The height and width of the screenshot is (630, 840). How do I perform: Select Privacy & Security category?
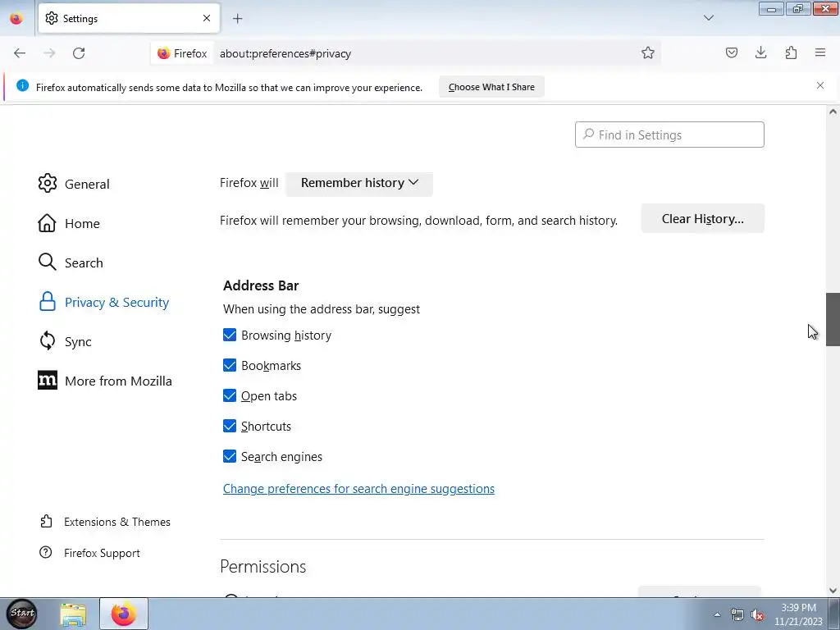tap(103, 302)
